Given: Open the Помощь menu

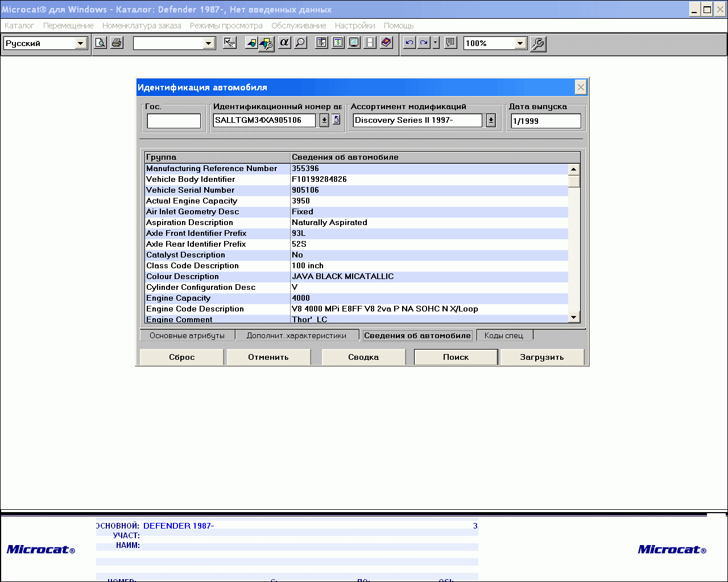Looking at the screenshot, I should click(x=399, y=26).
